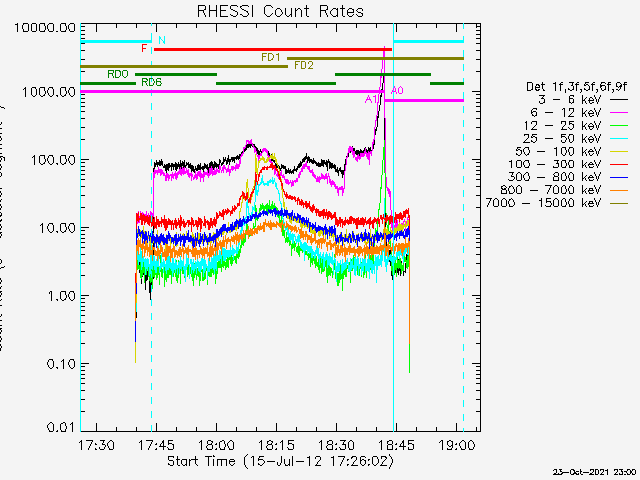
Task: Click the 18:30 x-axis tick label
Action: pyautogui.click(x=336, y=445)
